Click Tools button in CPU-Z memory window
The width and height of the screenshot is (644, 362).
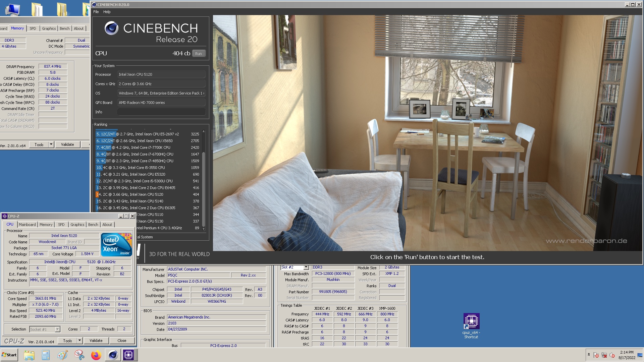point(39,144)
